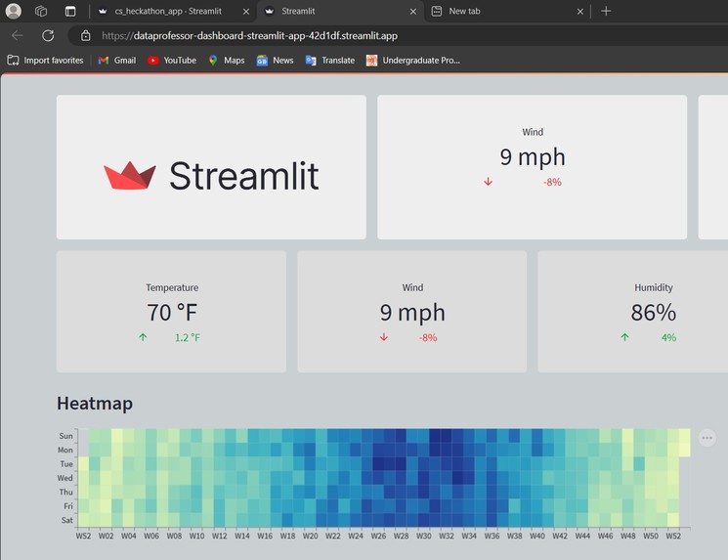Screen dimensions: 728x560
Task: Click the 1.2 °F temperature delta
Action: point(188,338)
